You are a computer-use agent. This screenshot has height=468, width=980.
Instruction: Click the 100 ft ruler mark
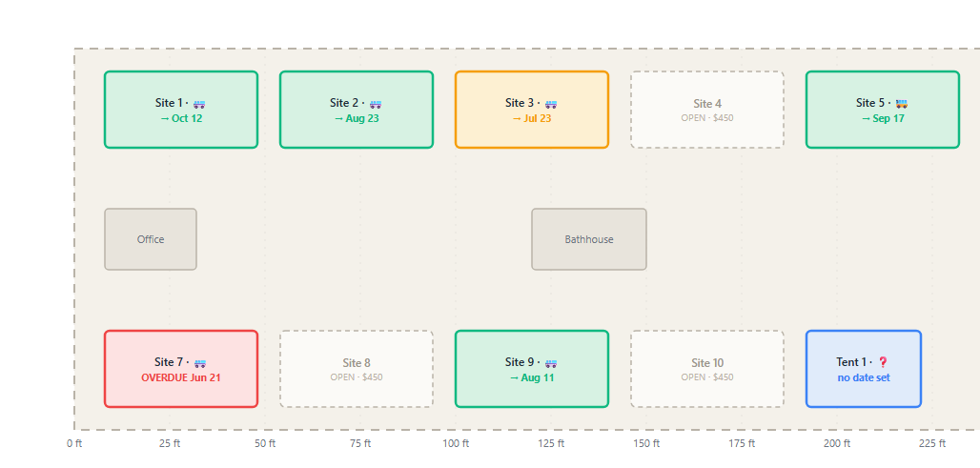click(x=457, y=443)
